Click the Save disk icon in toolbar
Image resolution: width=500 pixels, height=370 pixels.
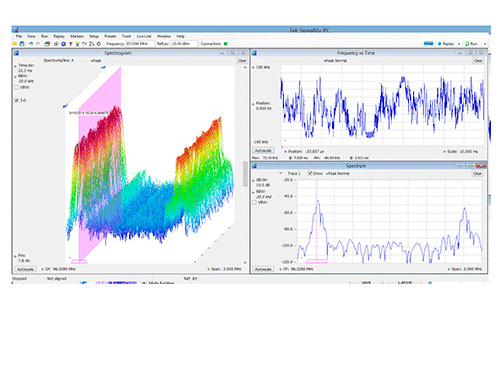tap(22, 44)
